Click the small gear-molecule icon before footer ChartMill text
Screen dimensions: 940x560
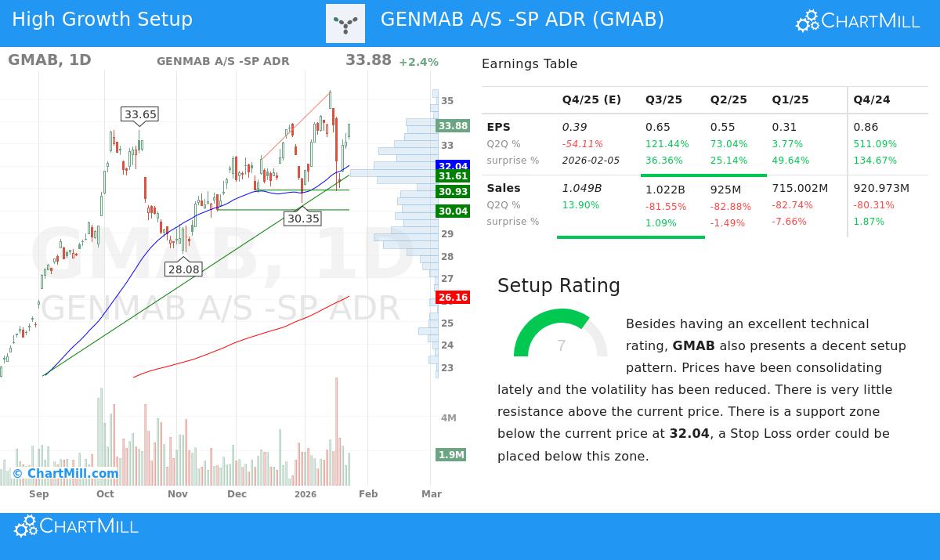click(25, 526)
